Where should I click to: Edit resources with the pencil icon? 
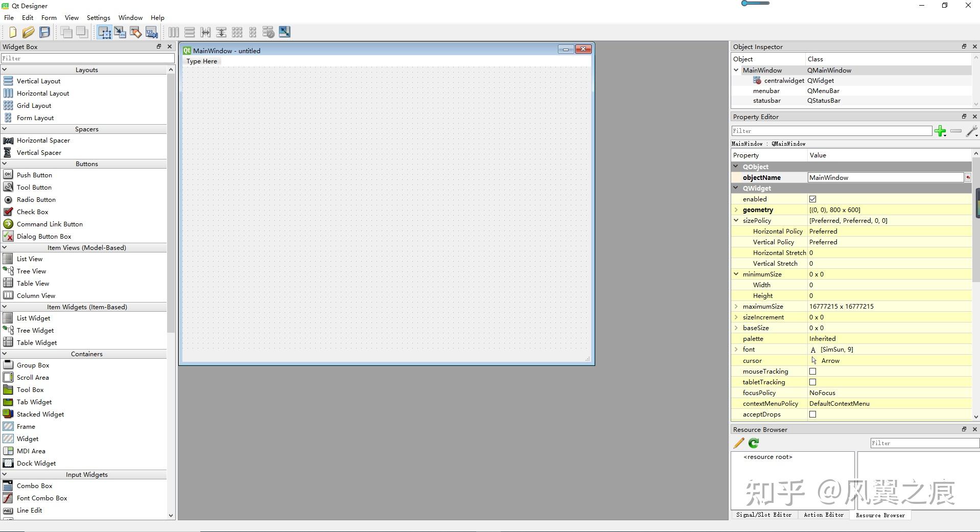[x=739, y=443]
